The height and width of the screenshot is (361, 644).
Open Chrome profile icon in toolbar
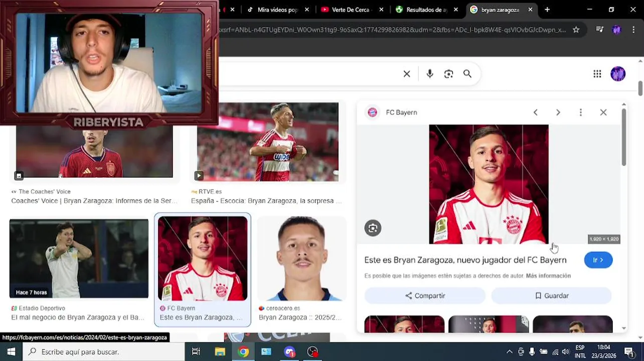[616, 30]
